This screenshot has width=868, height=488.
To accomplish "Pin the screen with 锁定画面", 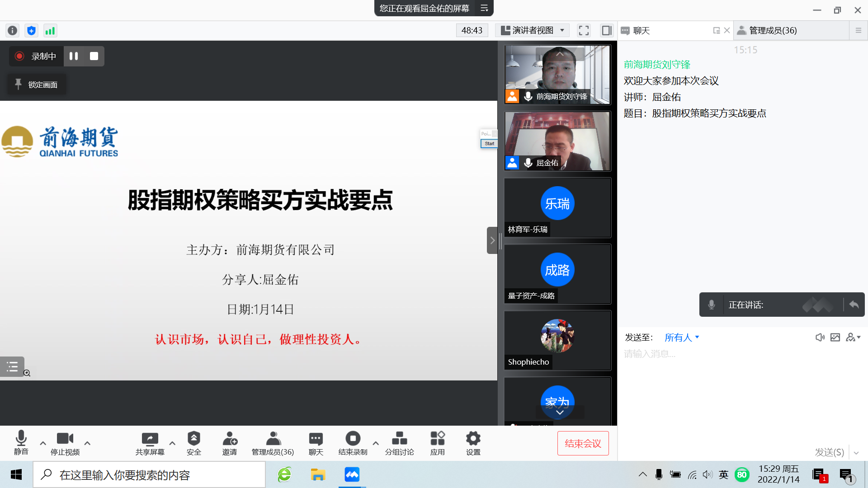I will [x=37, y=84].
